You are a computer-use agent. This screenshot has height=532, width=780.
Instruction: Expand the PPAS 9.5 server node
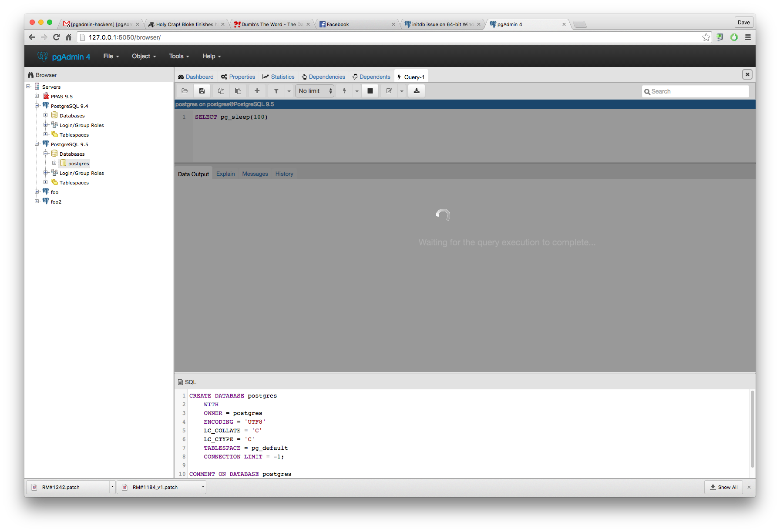37,96
